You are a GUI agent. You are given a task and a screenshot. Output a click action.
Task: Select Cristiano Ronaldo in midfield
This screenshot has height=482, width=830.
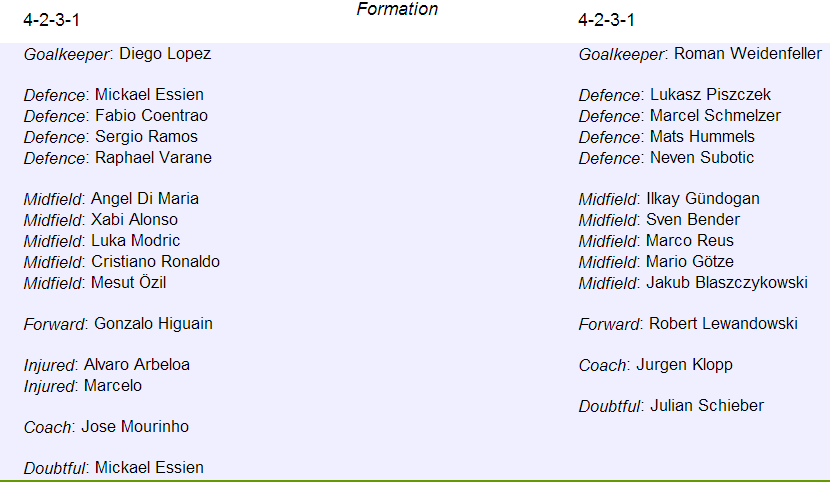[156, 262]
